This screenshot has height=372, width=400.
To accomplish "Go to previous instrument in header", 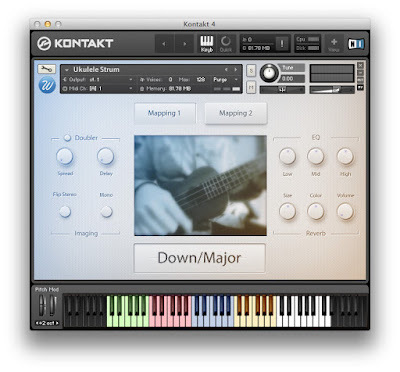I will pyautogui.click(x=164, y=44).
